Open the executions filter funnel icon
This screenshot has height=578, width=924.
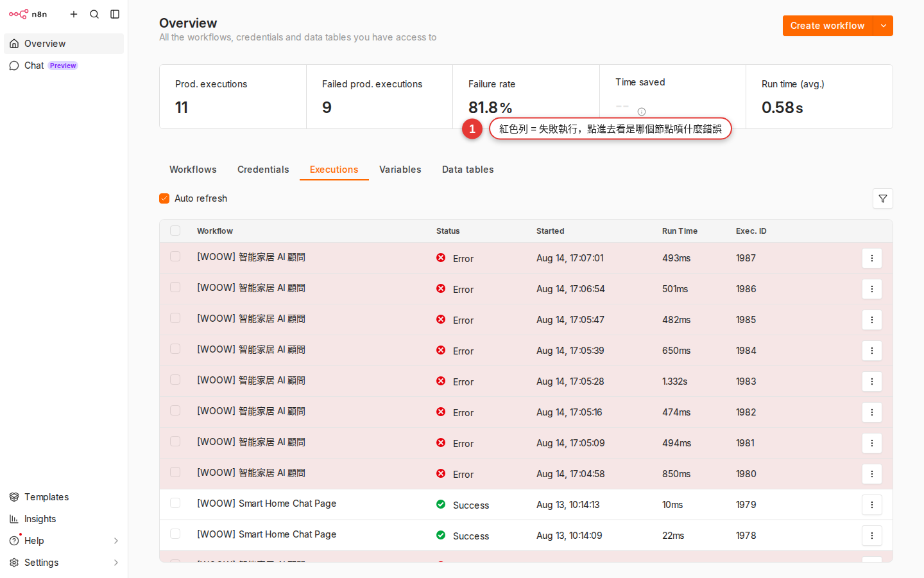pyautogui.click(x=883, y=198)
